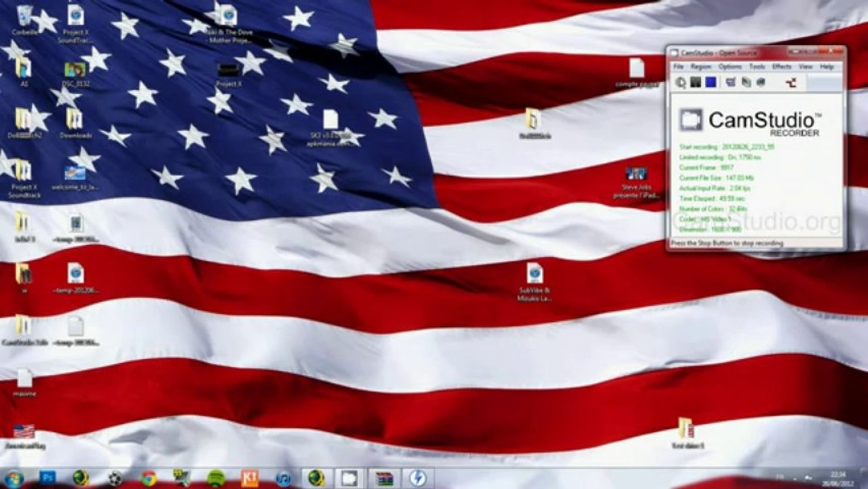Click the screen annotations toolbar icon in CamStudio

(746, 82)
